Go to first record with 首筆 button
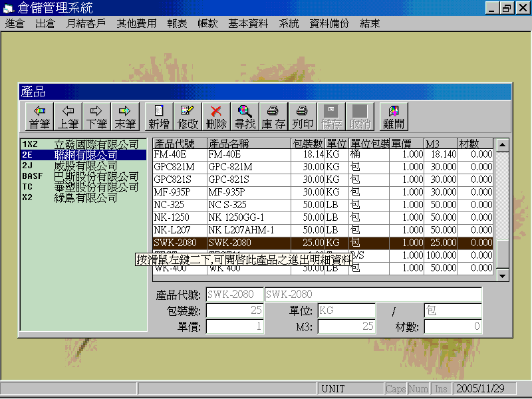This screenshot has height=399, width=532. 39,116
